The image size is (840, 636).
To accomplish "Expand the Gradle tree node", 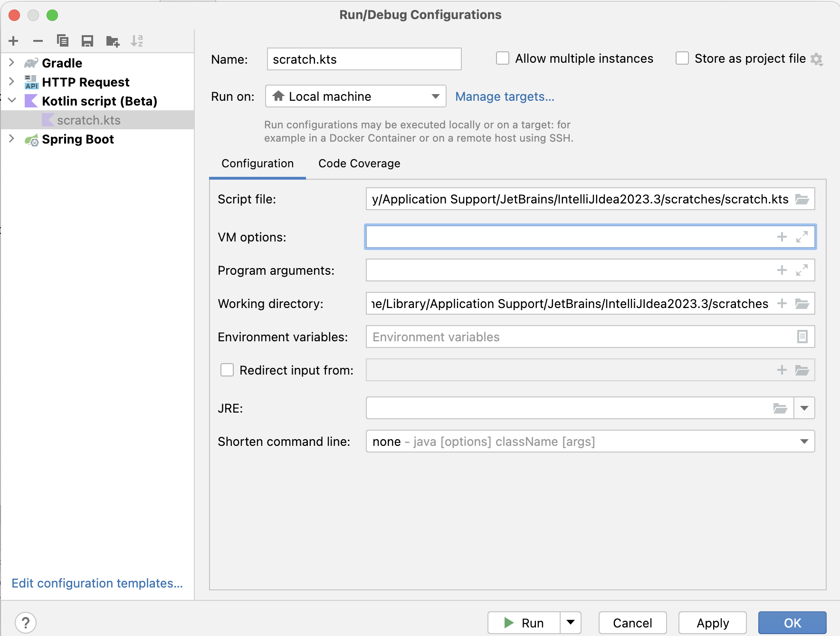I will tap(12, 62).
